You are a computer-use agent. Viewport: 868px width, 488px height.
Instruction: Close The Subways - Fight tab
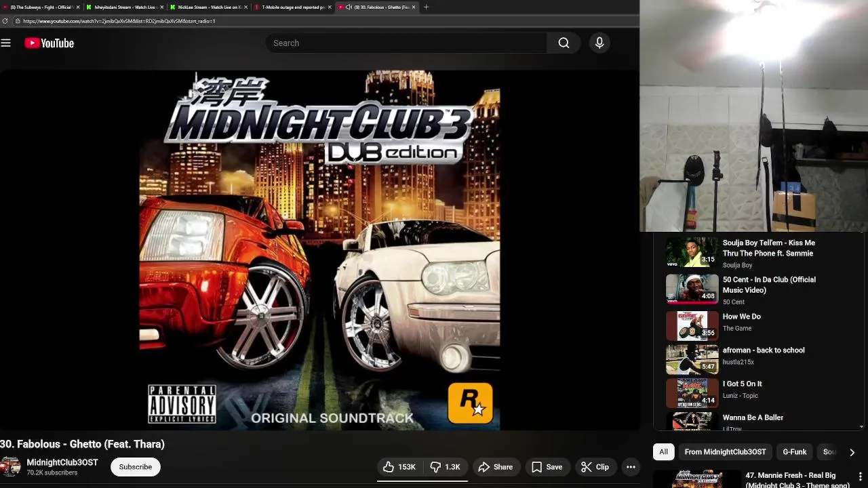pos(78,7)
